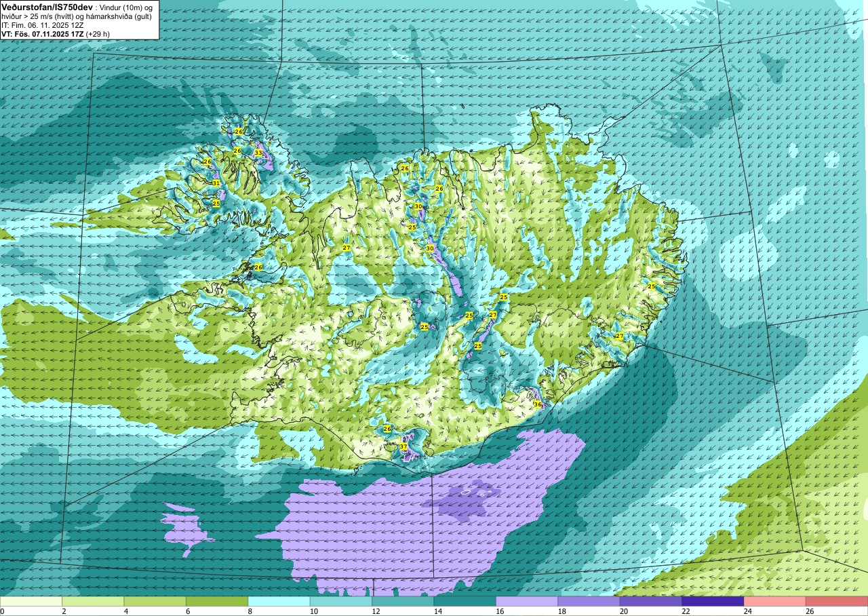
Task: Click the VT: Fös. 07.11.2025 17Z line
Action: pyautogui.click(x=56, y=33)
